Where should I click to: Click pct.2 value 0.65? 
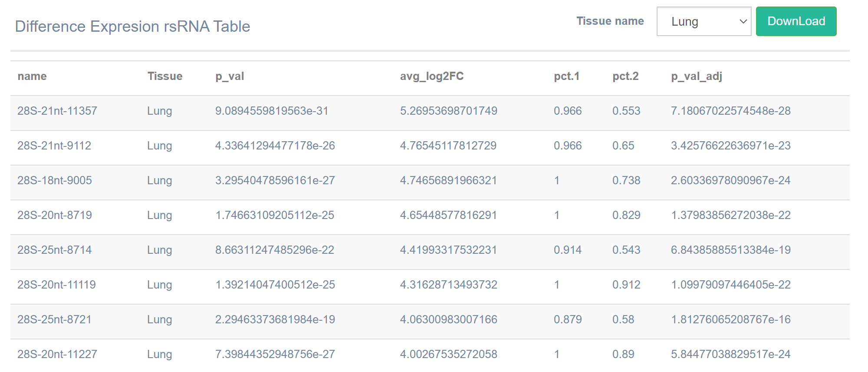tap(623, 146)
